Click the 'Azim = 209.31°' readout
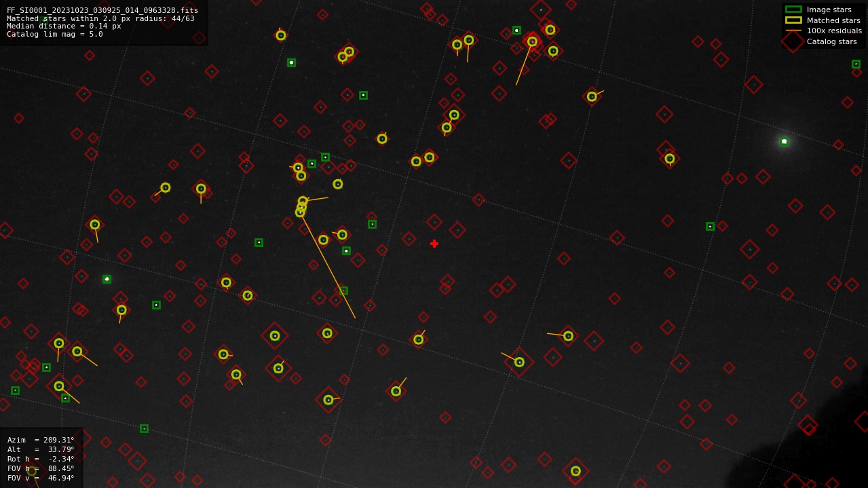868x488 pixels. tap(41, 440)
